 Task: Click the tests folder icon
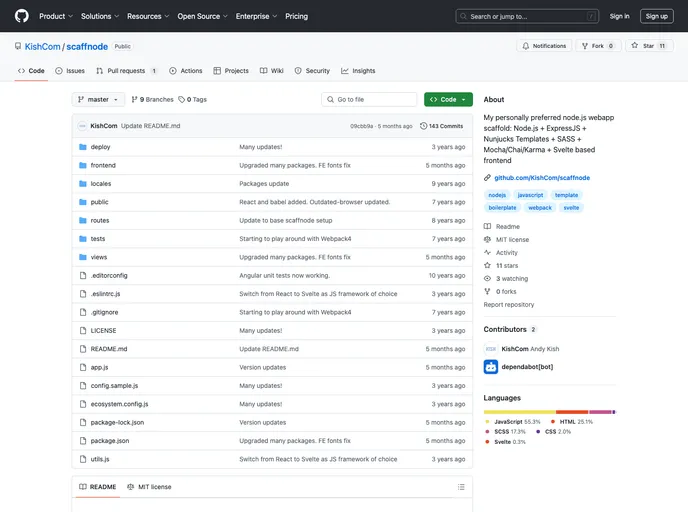point(82,239)
